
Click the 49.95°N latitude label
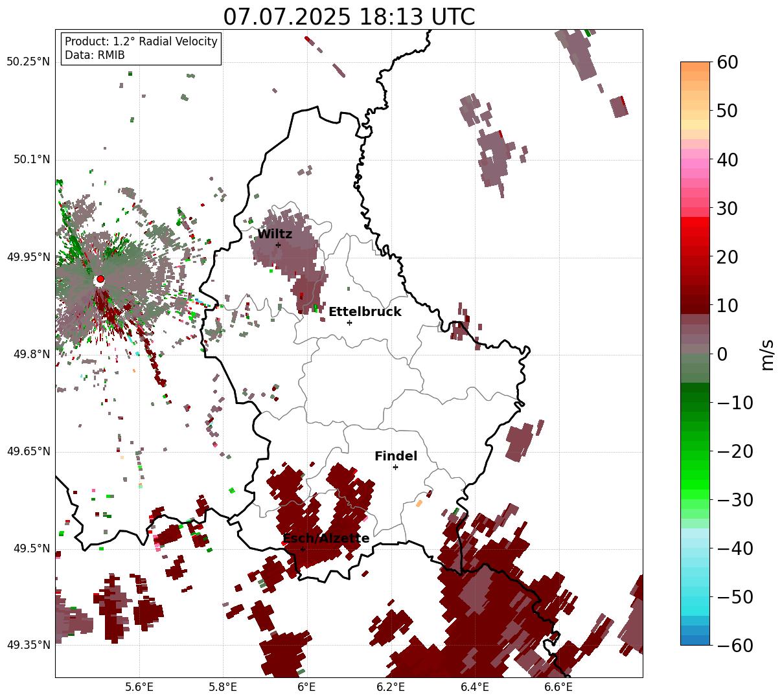28,257
